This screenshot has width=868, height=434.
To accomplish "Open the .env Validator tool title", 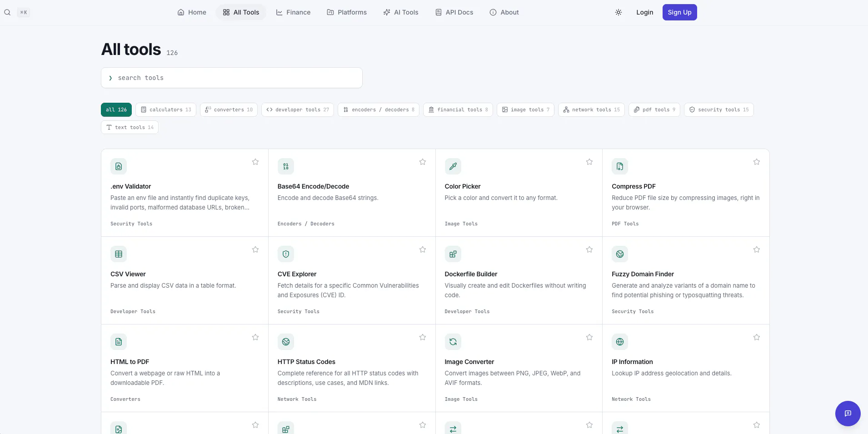I will (131, 186).
